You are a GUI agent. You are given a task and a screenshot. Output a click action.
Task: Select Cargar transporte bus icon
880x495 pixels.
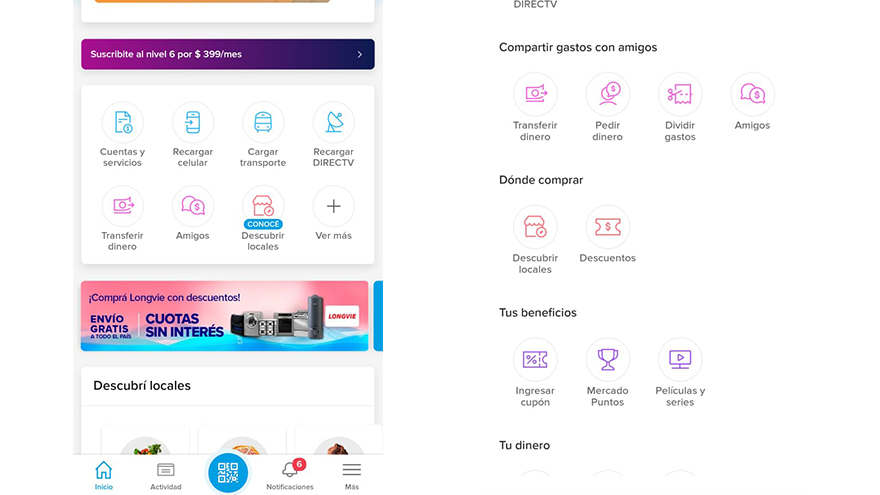pyautogui.click(x=263, y=123)
